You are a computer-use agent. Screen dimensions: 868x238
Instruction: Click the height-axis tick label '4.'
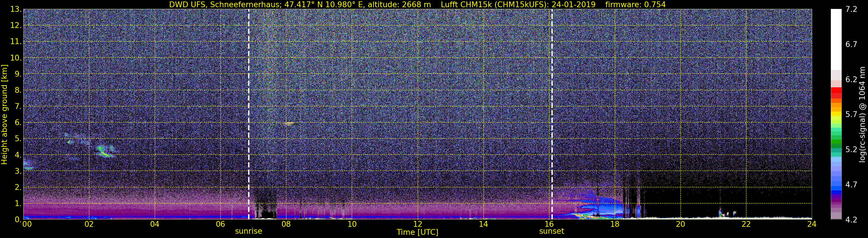pos(18,155)
